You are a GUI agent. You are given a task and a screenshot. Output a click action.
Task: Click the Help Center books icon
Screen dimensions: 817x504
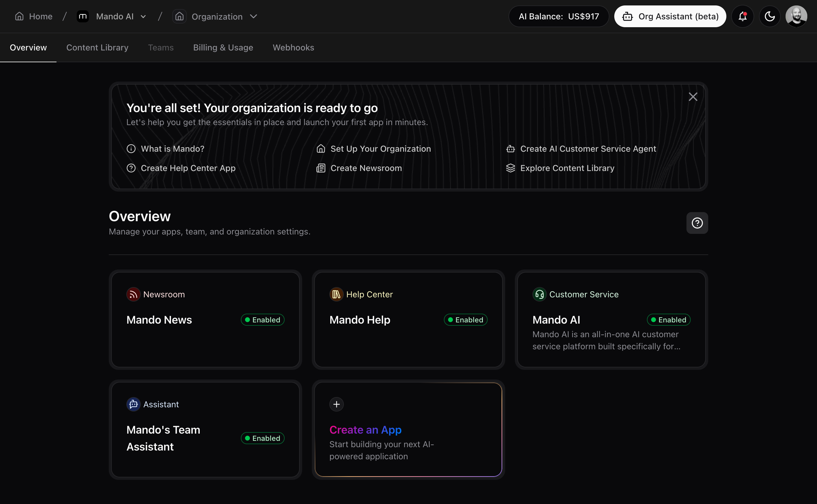(x=336, y=294)
